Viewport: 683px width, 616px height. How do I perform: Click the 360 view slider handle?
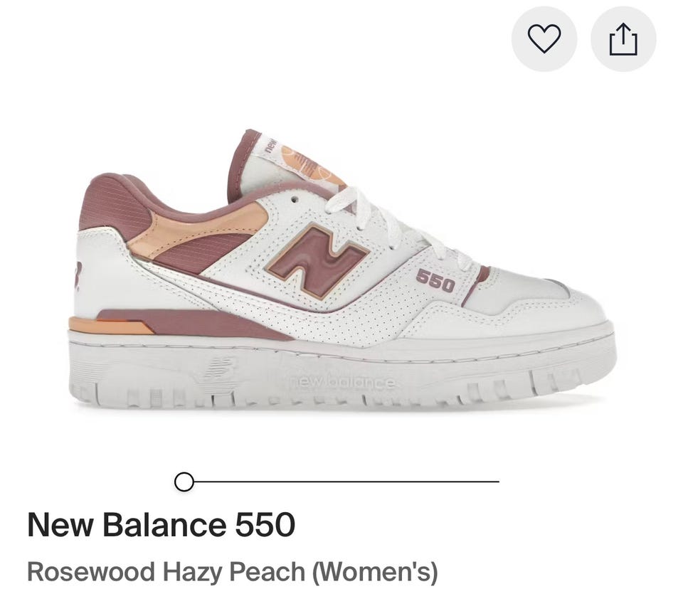[184, 482]
